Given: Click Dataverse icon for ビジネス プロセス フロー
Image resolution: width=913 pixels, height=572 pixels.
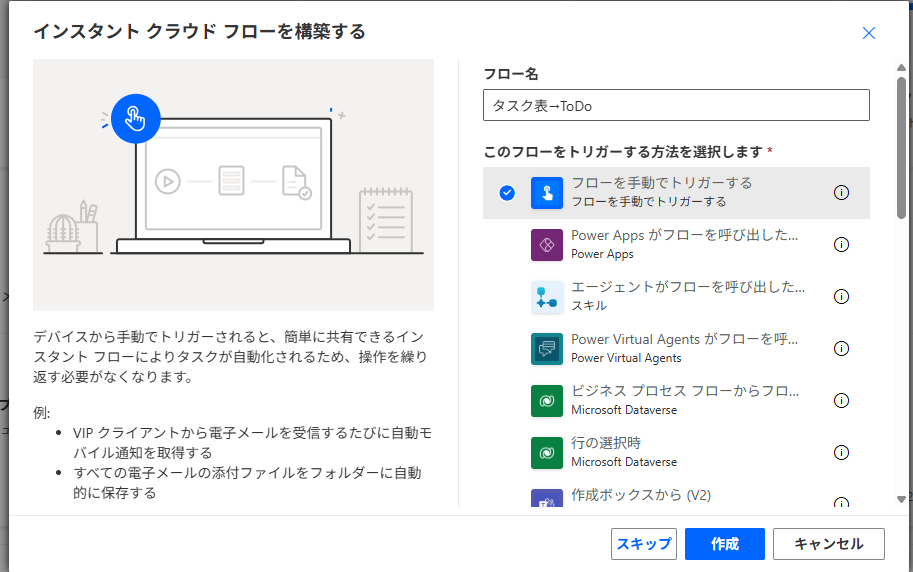Looking at the screenshot, I should coord(547,401).
